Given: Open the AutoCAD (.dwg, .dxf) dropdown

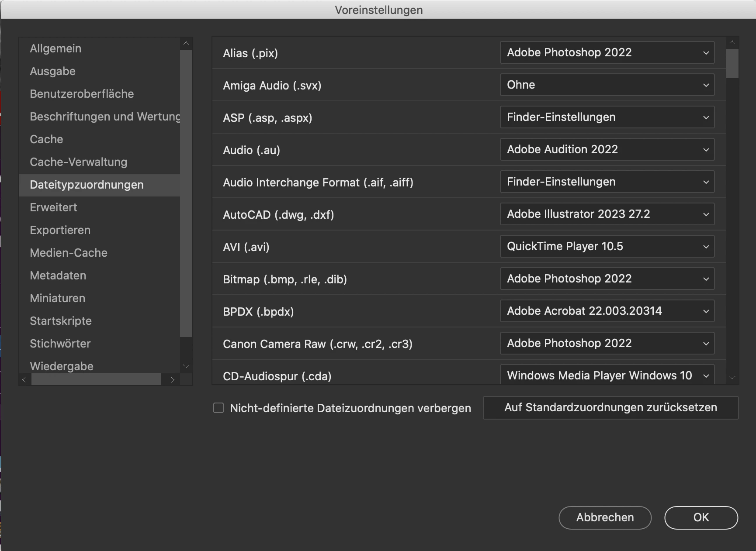Looking at the screenshot, I should point(607,214).
